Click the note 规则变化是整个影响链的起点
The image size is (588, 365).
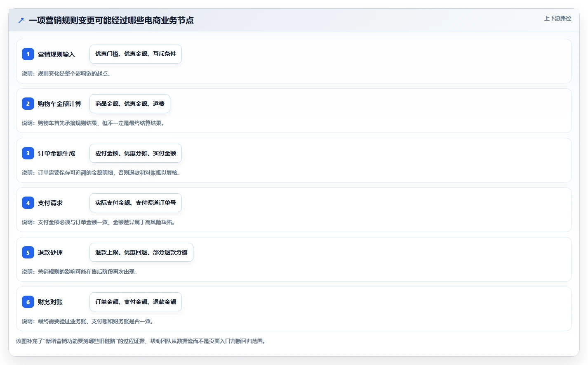(x=66, y=73)
